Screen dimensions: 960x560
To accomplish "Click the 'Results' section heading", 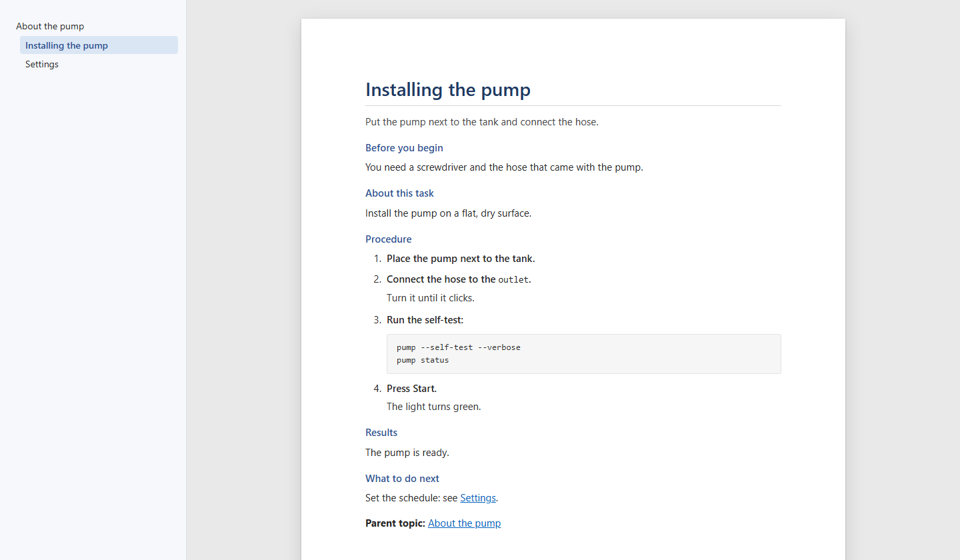I will (381, 433).
